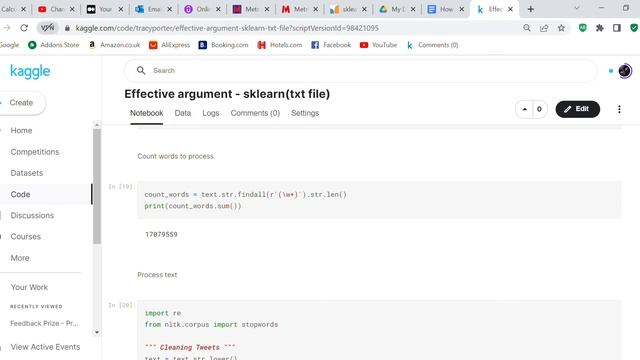Click the code line print(count_words.sum())
The width and height of the screenshot is (640, 360).
click(193, 206)
